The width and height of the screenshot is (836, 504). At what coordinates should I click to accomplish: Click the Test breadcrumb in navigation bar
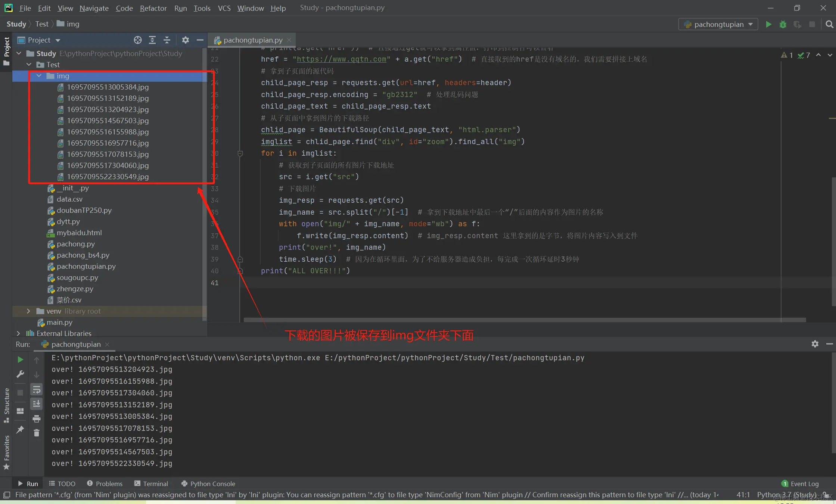(x=42, y=24)
